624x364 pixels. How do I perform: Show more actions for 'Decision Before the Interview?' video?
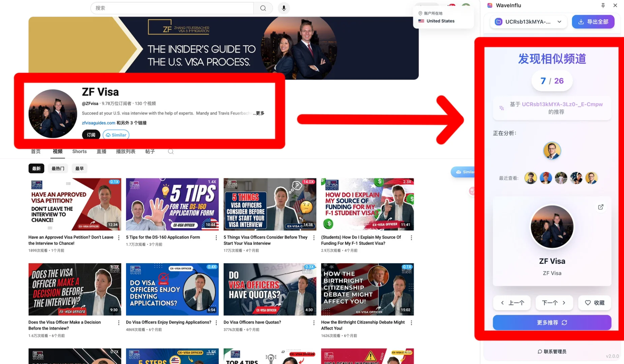coord(119,323)
